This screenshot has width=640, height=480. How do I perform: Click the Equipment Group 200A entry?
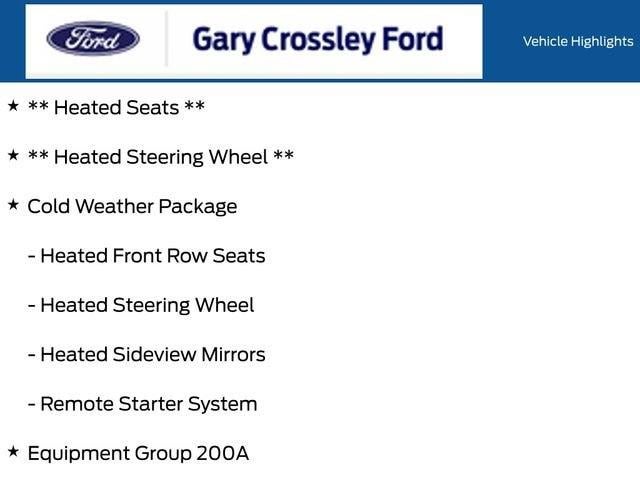point(138,453)
